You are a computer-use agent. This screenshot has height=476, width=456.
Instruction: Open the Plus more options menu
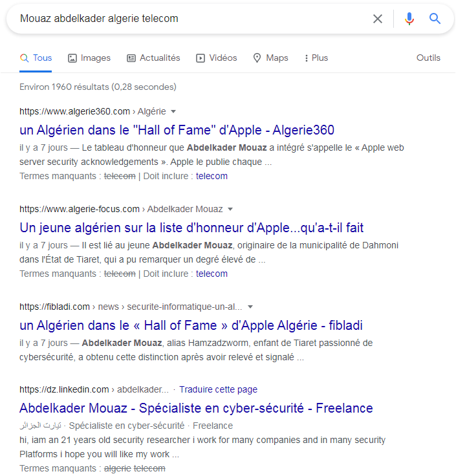pyautogui.click(x=316, y=58)
